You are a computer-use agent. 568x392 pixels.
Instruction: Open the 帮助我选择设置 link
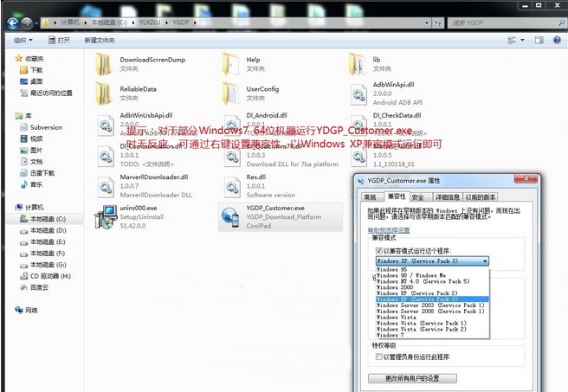[x=389, y=230]
